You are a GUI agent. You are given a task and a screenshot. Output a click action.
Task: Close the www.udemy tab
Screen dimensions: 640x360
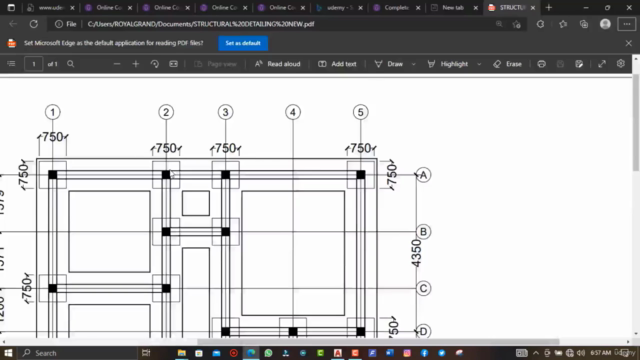point(72,8)
